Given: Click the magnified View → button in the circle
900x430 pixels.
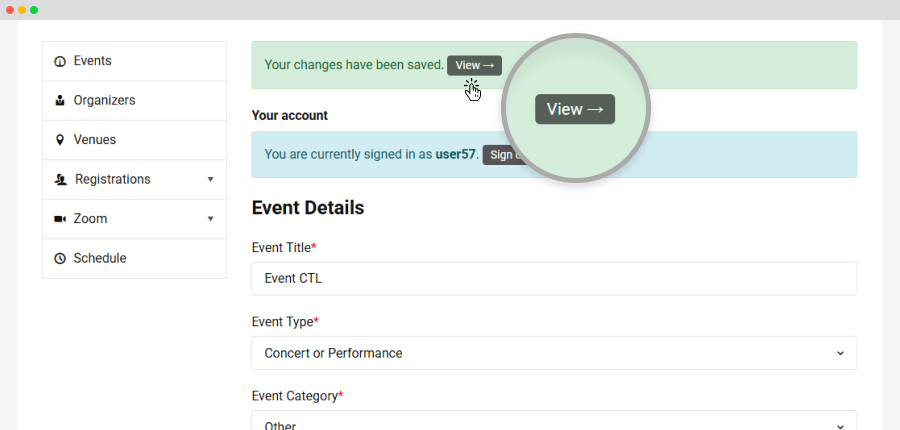Looking at the screenshot, I should tap(575, 109).
